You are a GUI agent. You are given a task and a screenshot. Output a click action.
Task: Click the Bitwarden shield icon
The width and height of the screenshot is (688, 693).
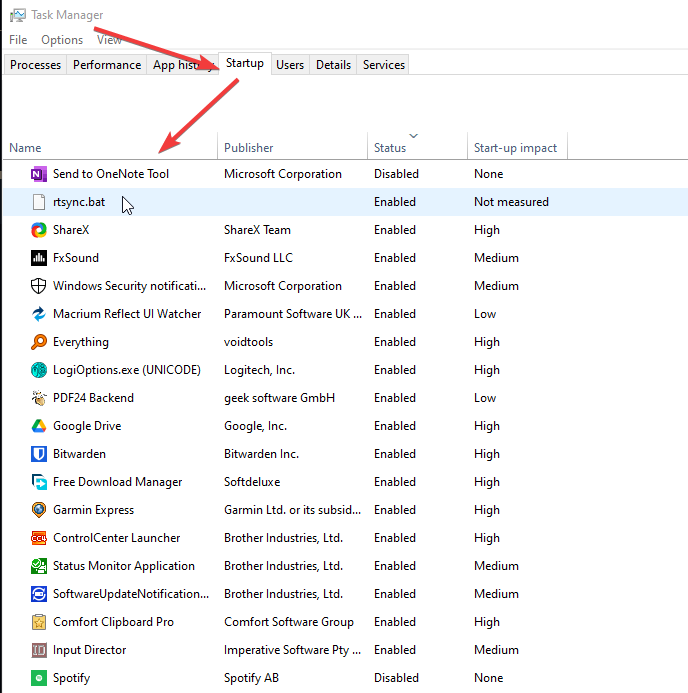[39, 454]
